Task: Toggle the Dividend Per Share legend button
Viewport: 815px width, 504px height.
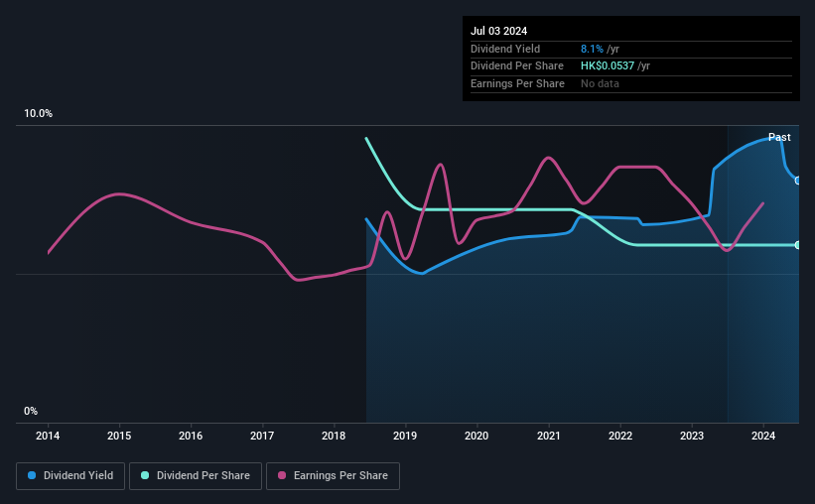Action: (196, 476)
